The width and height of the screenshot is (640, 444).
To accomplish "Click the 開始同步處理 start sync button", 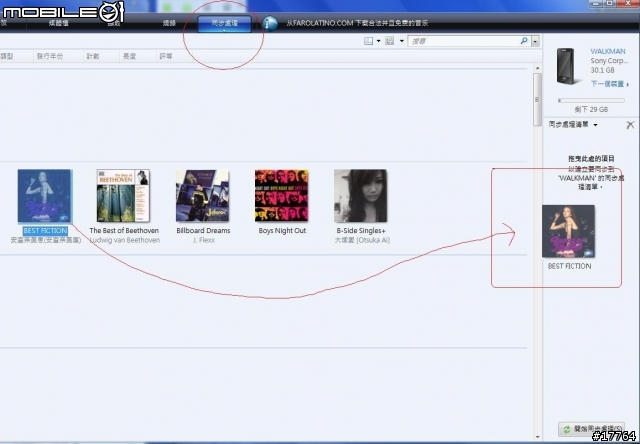I will point(591,429).
